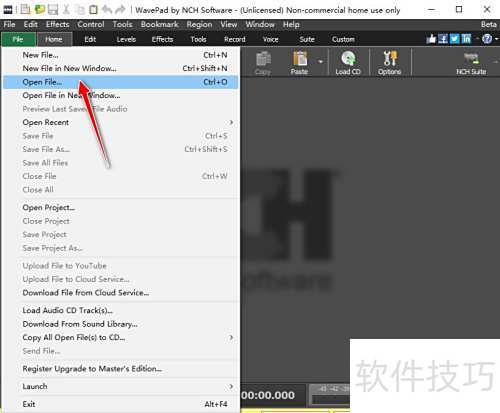Click the Load CD toolbar icon
The height and width of the screenshot is (413, 500).
[x=348, y=63]
